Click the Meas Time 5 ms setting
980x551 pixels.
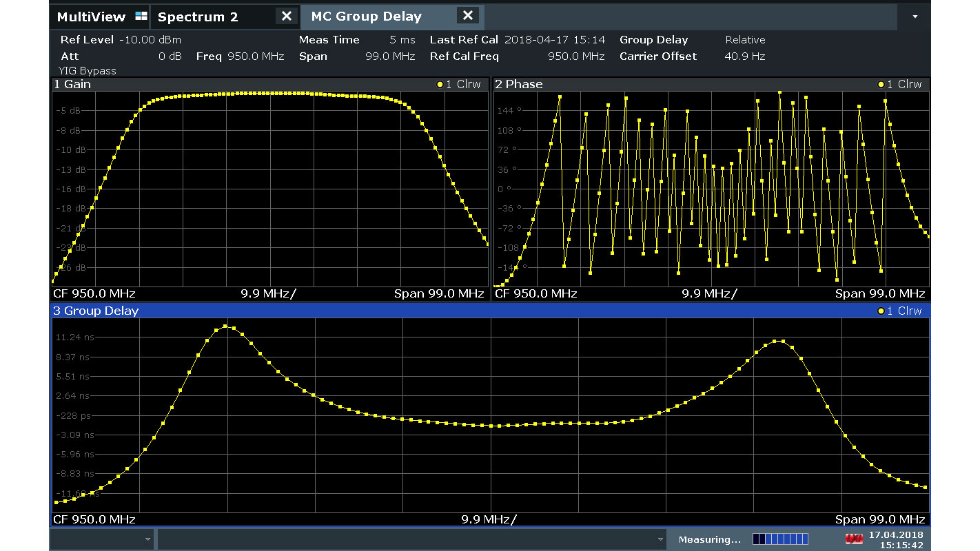click(357, 40)
